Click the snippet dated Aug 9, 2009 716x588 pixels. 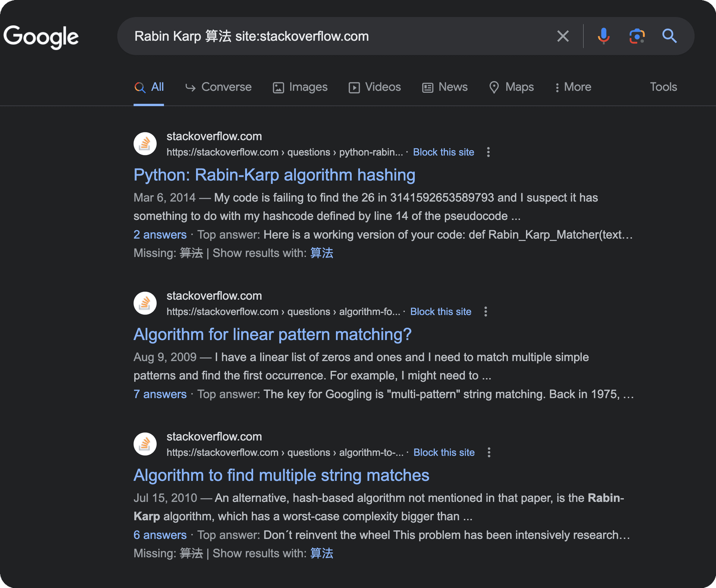point(361,366)
